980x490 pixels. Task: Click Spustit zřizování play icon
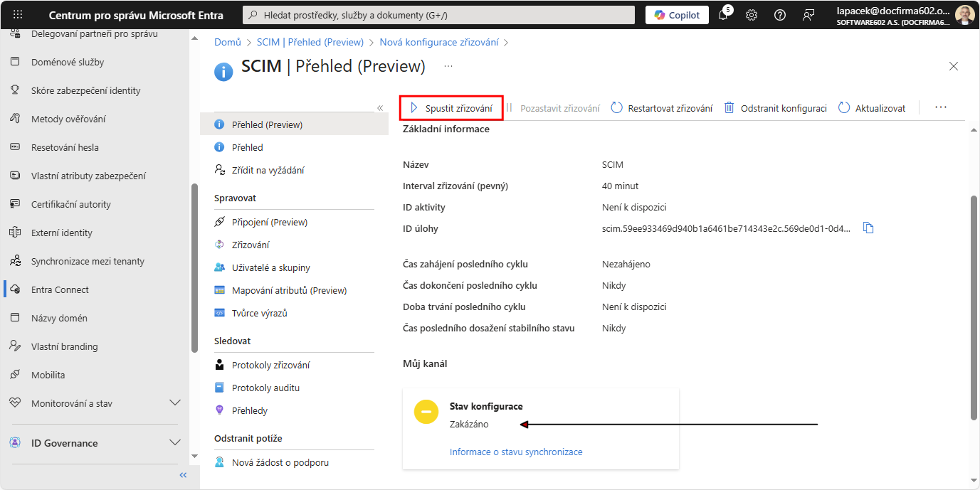click(x=413, y=108)
